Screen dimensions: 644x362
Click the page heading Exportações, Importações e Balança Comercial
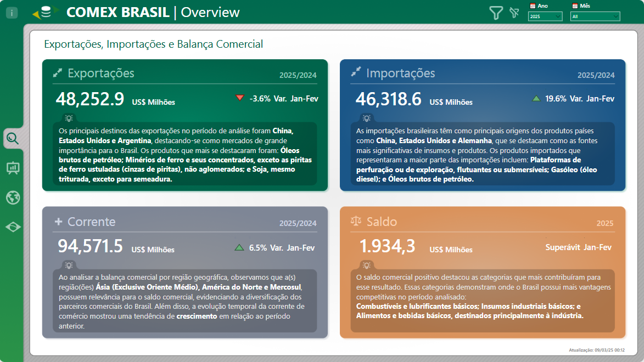[x=154, y=44]
